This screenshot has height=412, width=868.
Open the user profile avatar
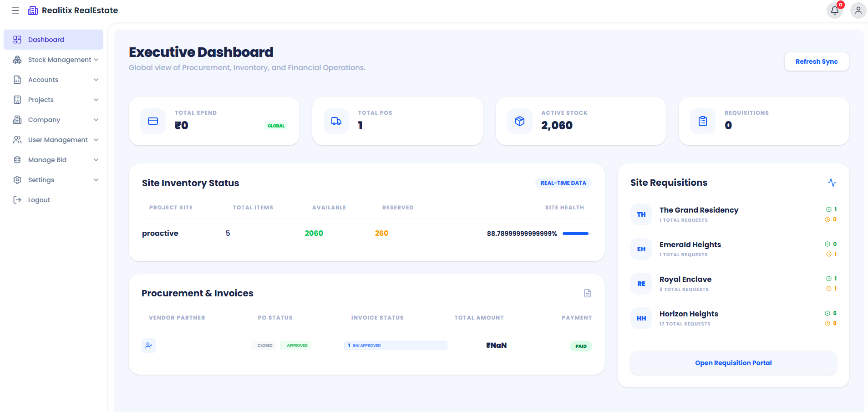click(858, 10)
